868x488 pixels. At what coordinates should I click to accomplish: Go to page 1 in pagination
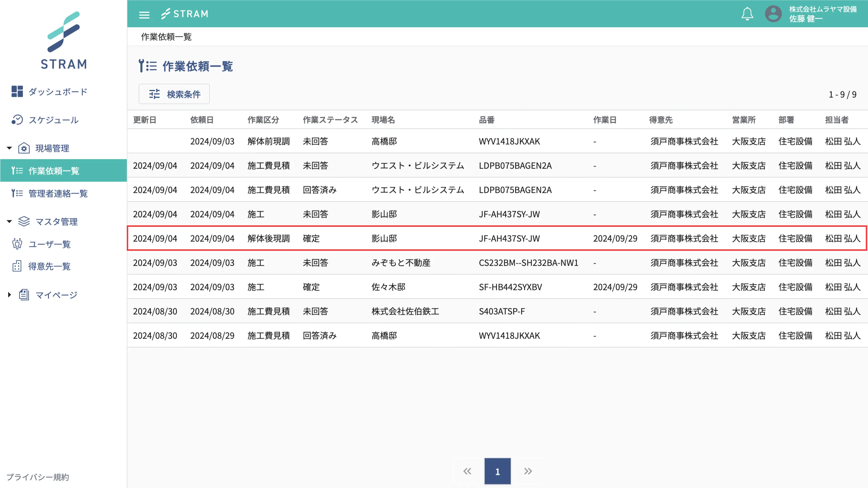coord(497,471)
